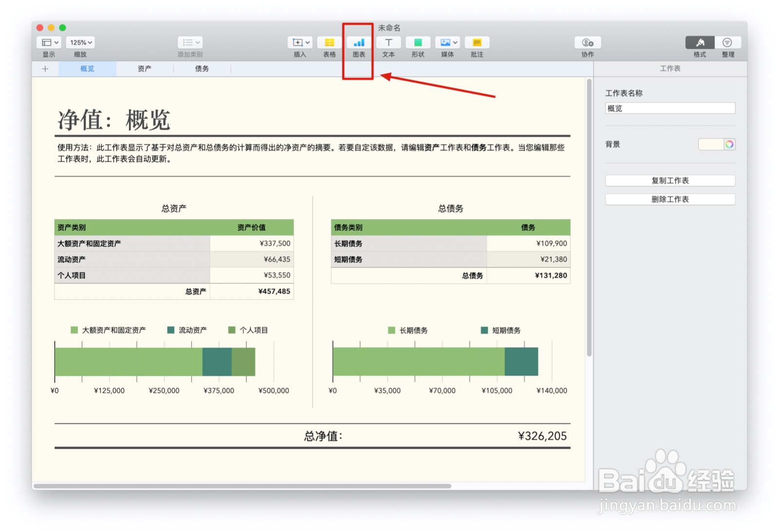Insert a chart using the 图表 icon
779x532 pixels.
click(x=359, y=42)
